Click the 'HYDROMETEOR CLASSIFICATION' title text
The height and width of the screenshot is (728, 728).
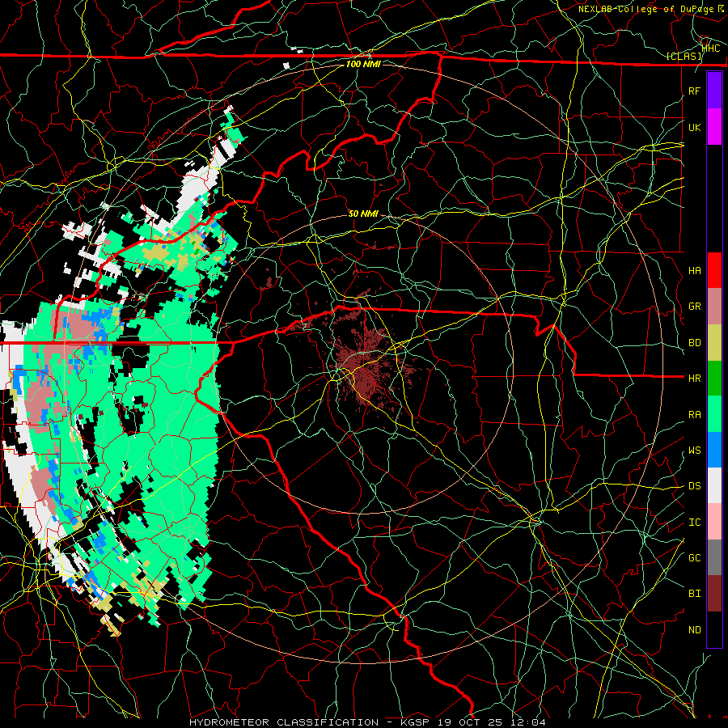[284, 722]
